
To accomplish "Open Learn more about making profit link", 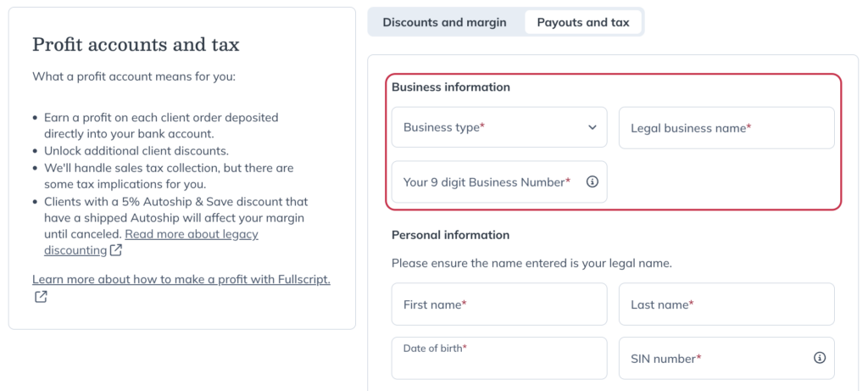I will pyautogui.click(x=181, y=279).
